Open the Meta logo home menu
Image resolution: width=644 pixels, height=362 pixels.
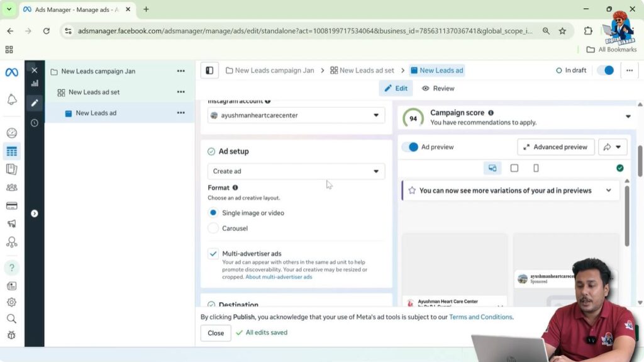(x=11, y=72)
